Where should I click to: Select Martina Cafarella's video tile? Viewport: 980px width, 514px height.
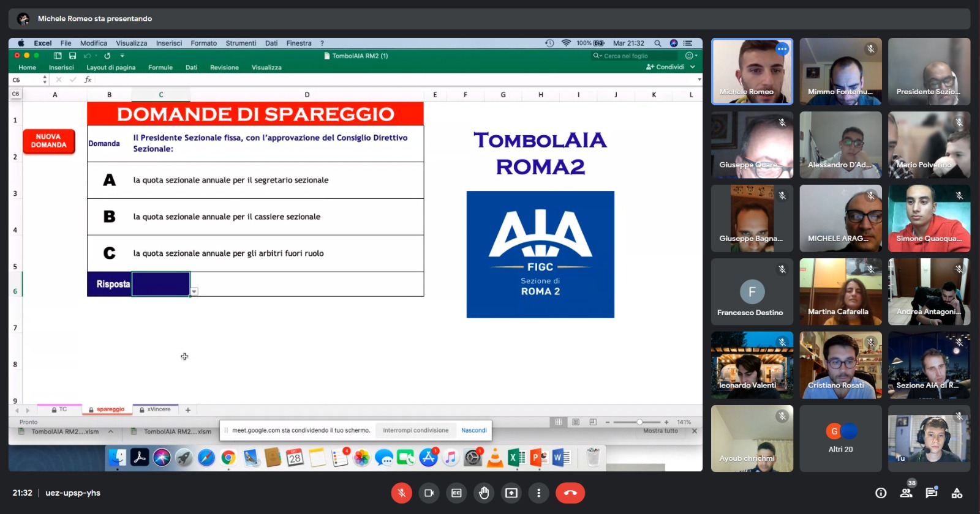(840, 292)
